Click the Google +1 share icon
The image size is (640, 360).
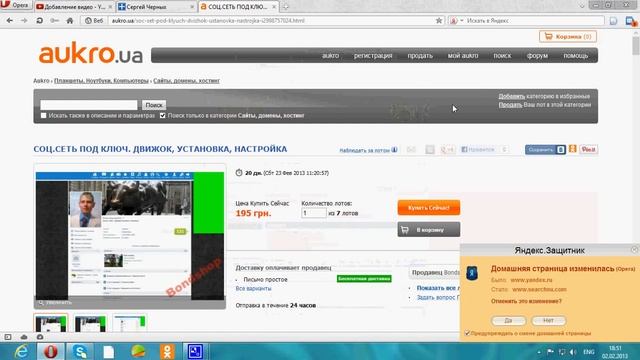coord(448,150)
